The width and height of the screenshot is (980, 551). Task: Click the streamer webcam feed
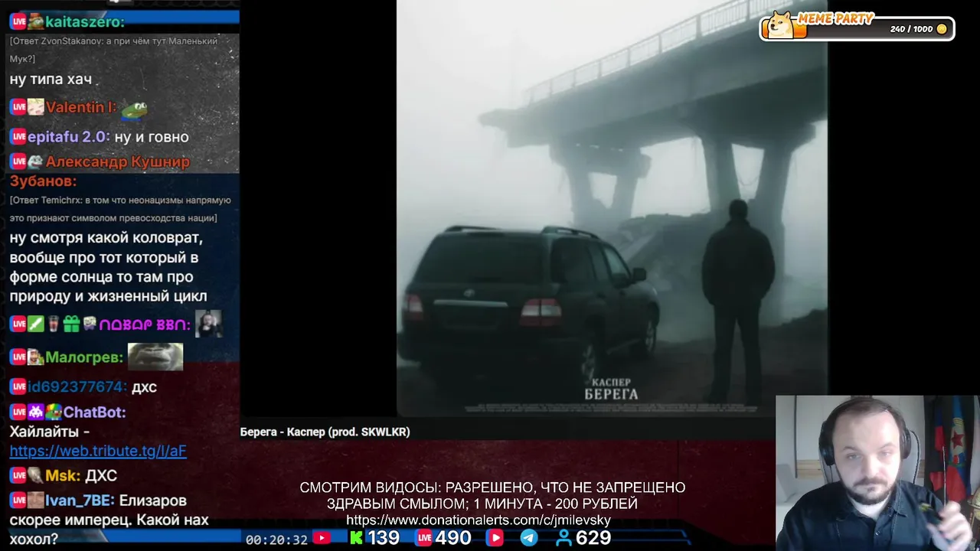click(x=877, y=473)
